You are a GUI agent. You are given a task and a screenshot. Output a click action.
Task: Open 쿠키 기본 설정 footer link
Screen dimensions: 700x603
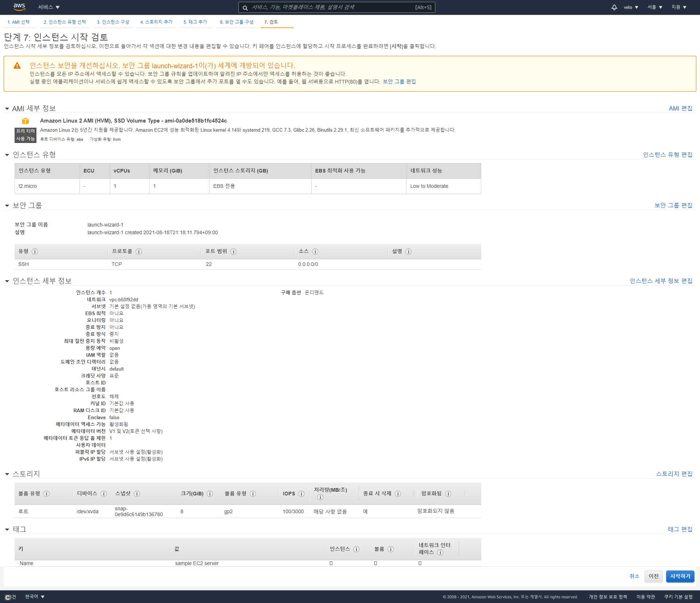678,597
